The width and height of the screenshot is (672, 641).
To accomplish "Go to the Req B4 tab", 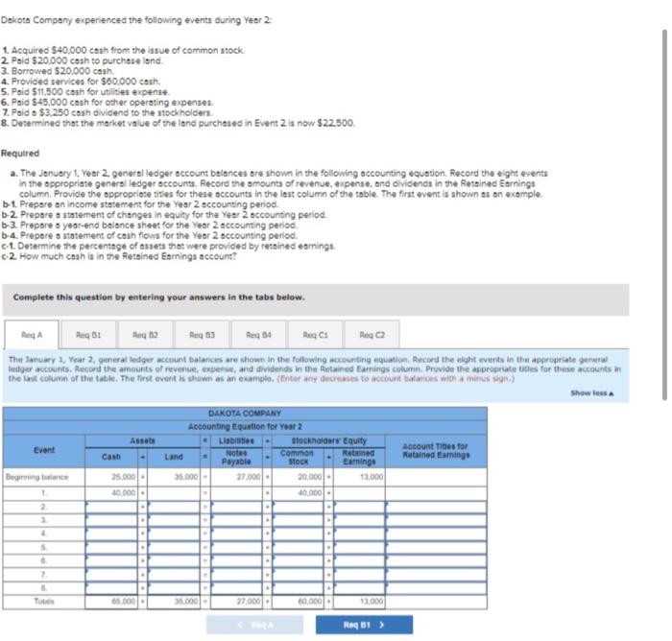I will (258, 335).
